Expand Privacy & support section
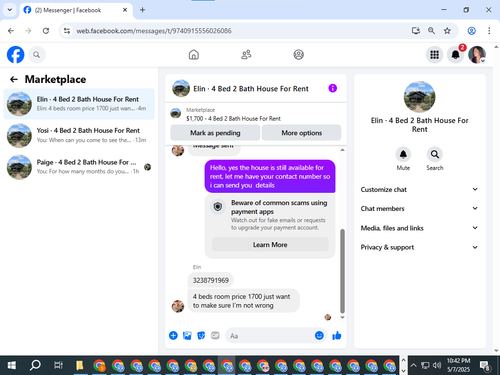This screenshot has width=500, height=375. [419, 247]
